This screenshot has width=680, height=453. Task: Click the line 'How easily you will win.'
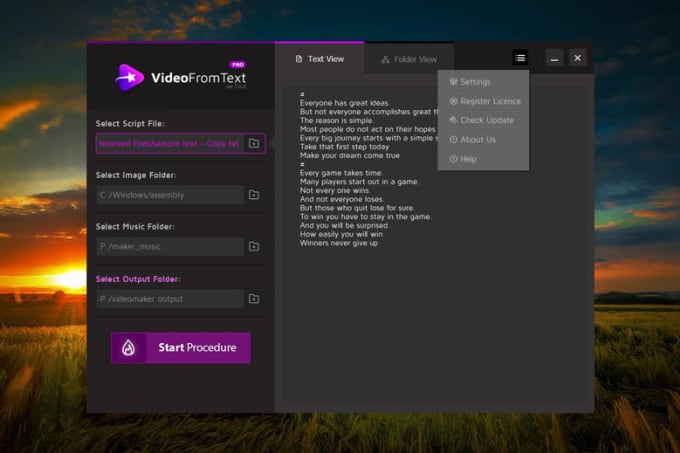[342, 234]
